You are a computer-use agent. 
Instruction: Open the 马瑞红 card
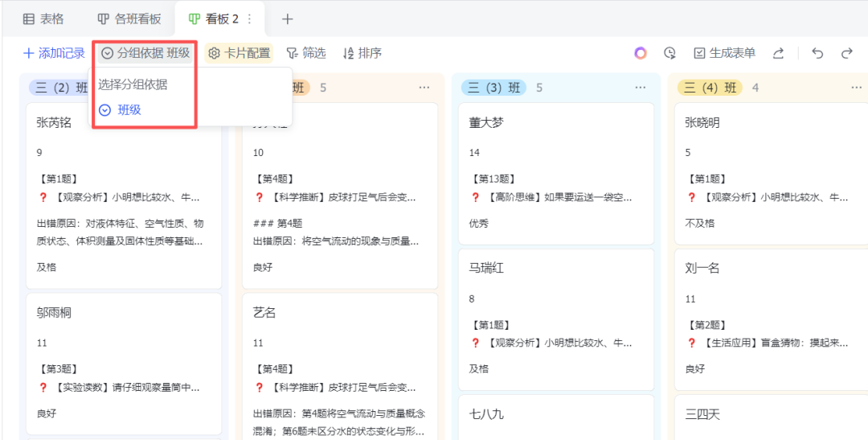pyautogui.click(x=556, y=320)
